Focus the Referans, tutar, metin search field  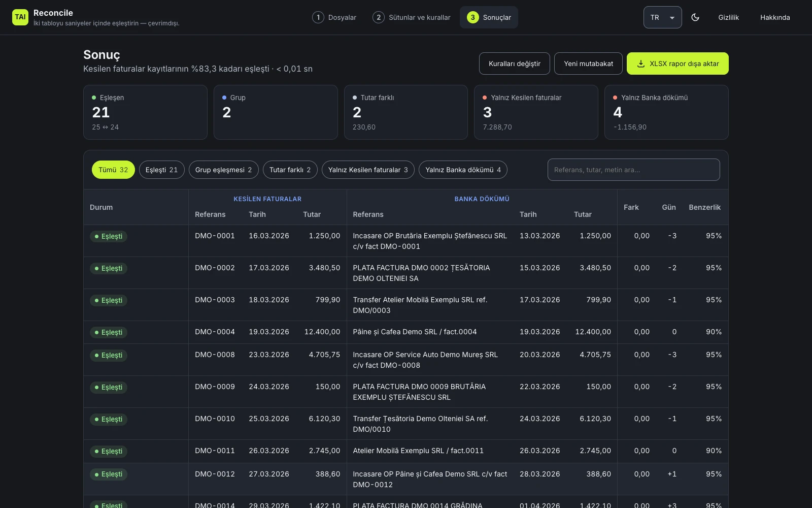633,170
